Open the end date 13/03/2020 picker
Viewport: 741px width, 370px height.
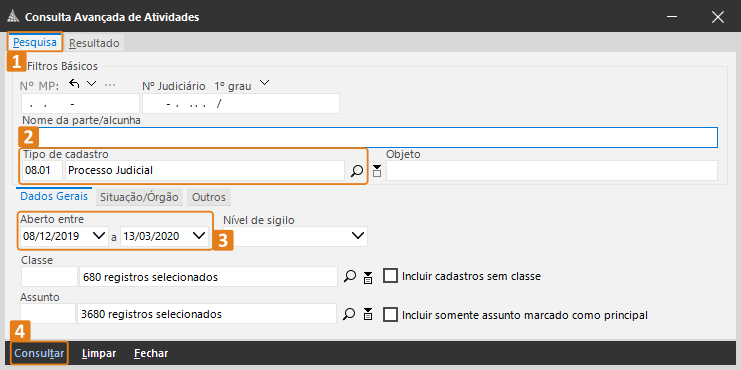click(x=199, y=235)
